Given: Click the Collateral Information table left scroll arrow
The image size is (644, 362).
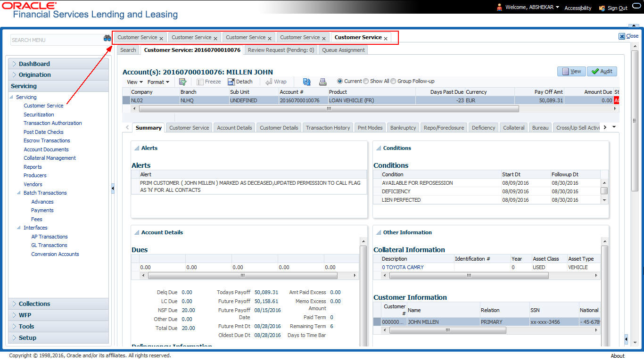Looking at the screenshot, I should [x=385, y=276].
